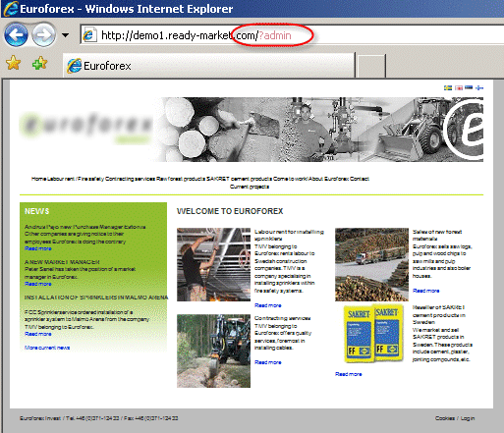The image size is (504, 433).
Task: Click the Installation of sprinklers in Malmö Arena headline
Action: [x=96, y=298]
